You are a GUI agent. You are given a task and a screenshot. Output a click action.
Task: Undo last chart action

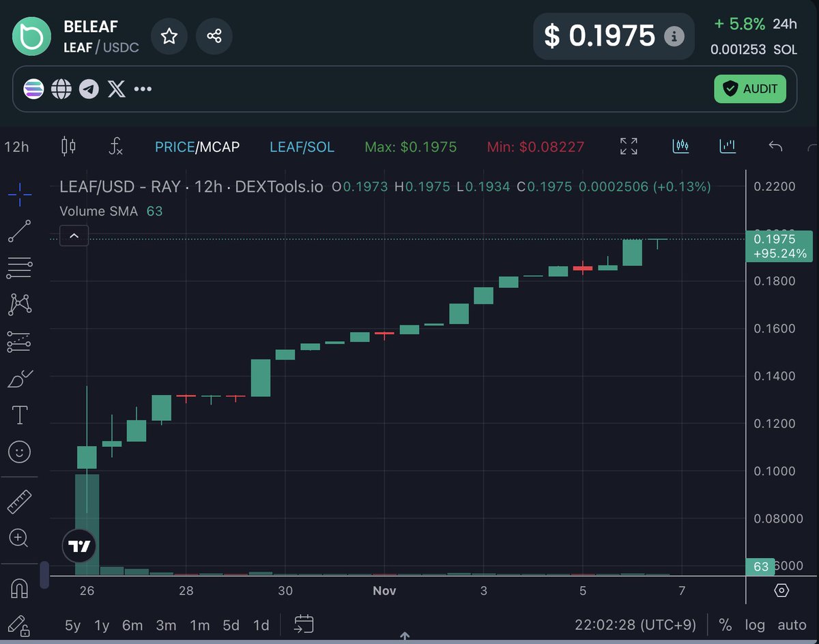[x=775, y=146]
